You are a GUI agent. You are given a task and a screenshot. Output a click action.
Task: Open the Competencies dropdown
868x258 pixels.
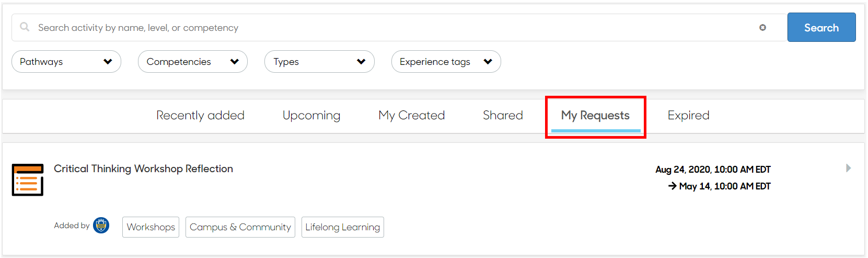(193, 62)
